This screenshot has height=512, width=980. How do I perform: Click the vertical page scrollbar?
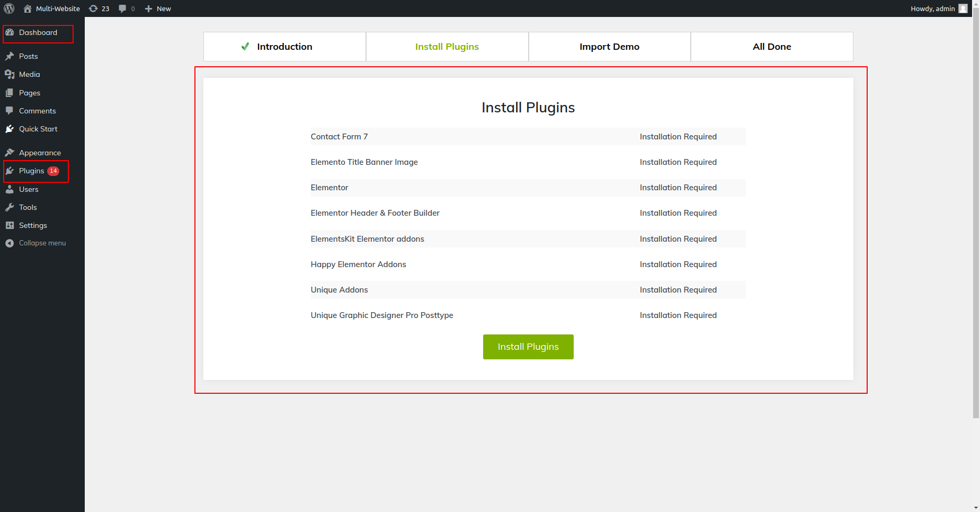tap(976, 212)
